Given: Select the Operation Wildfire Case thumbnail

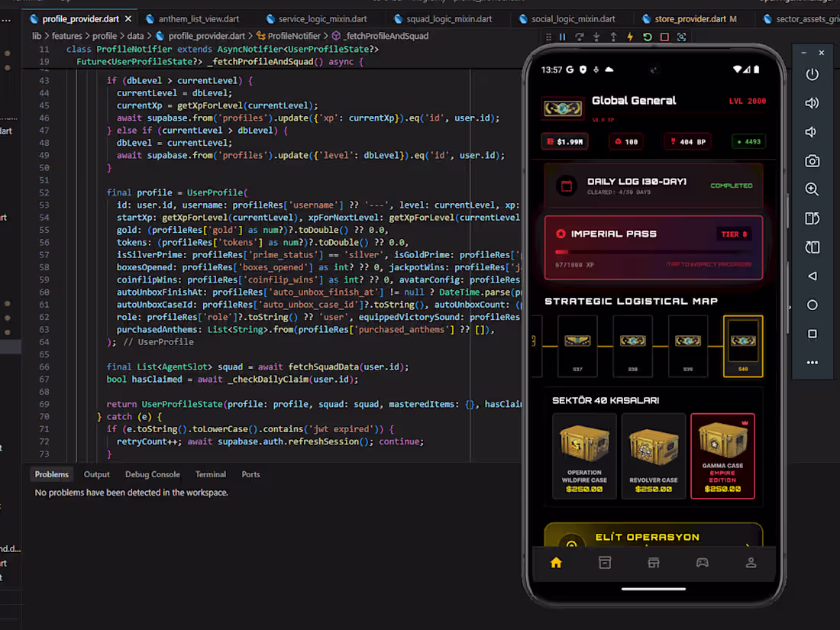Looking at the screenshot, I should coord(584,456).
